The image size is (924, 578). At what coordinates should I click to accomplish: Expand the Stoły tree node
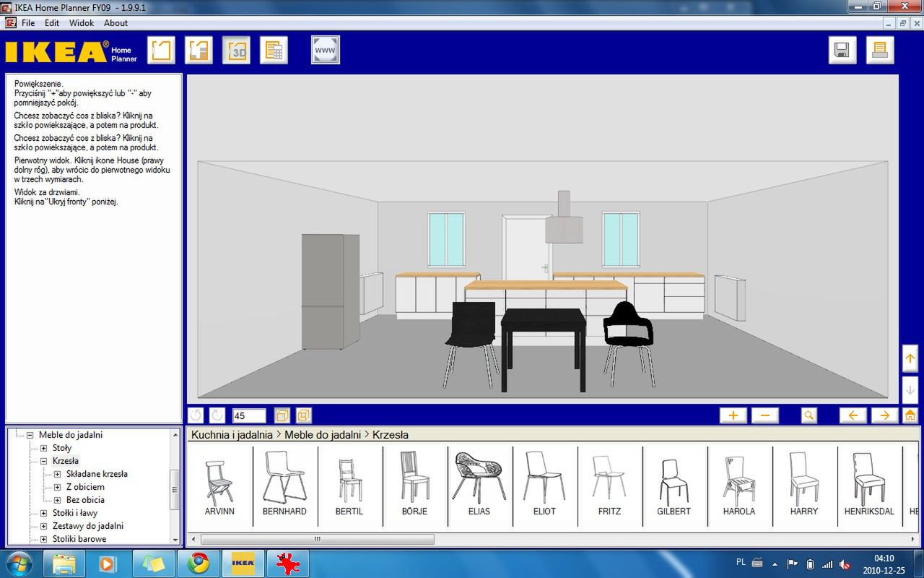coord(44,449)
